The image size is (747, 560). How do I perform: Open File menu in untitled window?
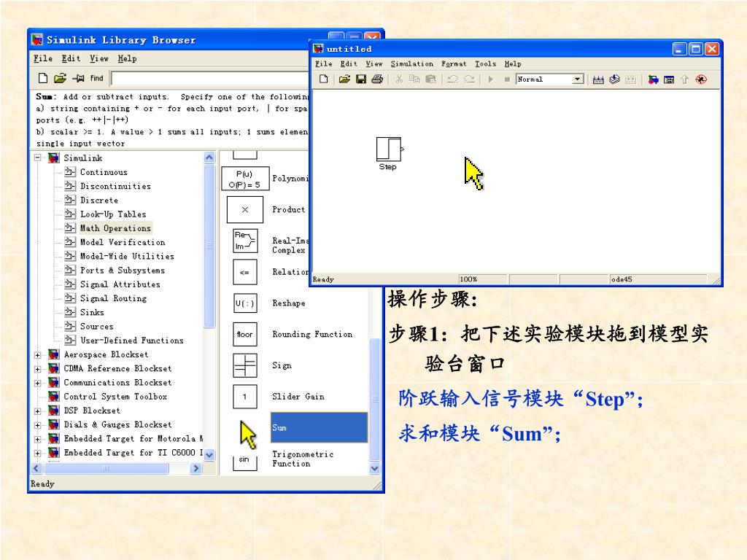[323, 63]
